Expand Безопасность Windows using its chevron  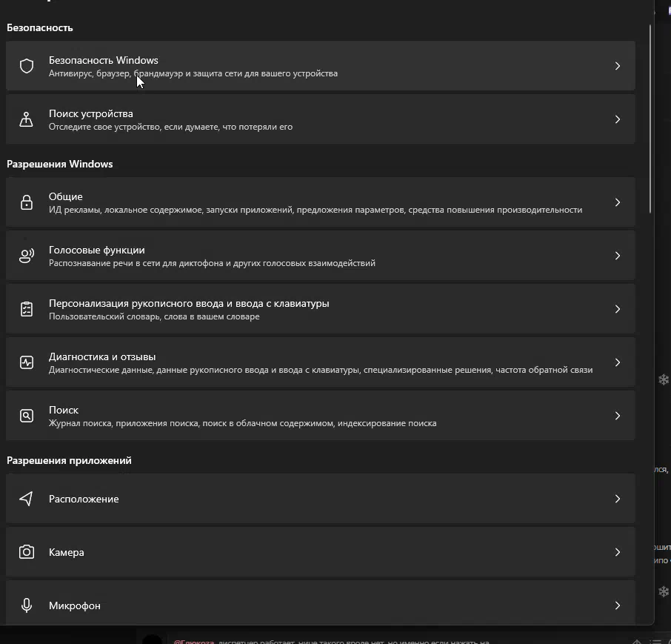point(617,66)
